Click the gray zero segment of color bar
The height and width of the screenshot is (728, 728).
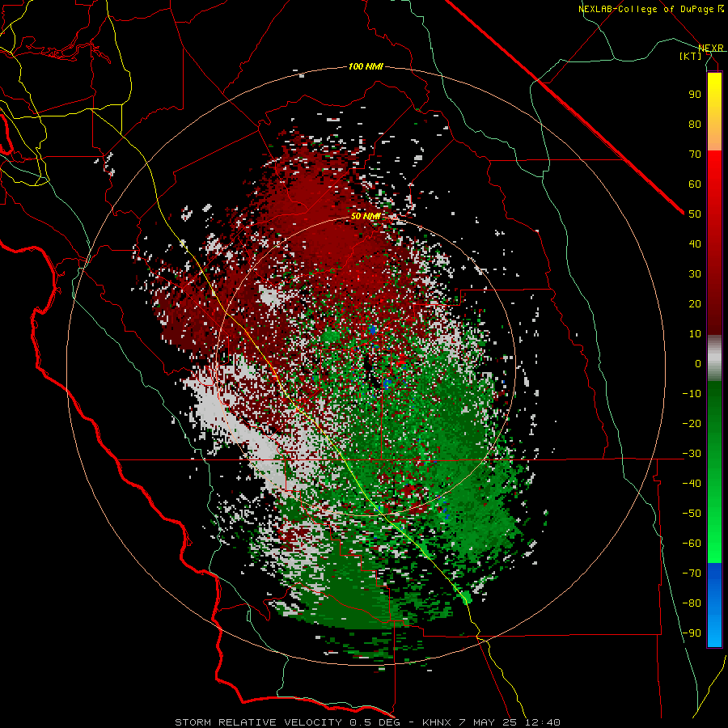pos(714,358)
